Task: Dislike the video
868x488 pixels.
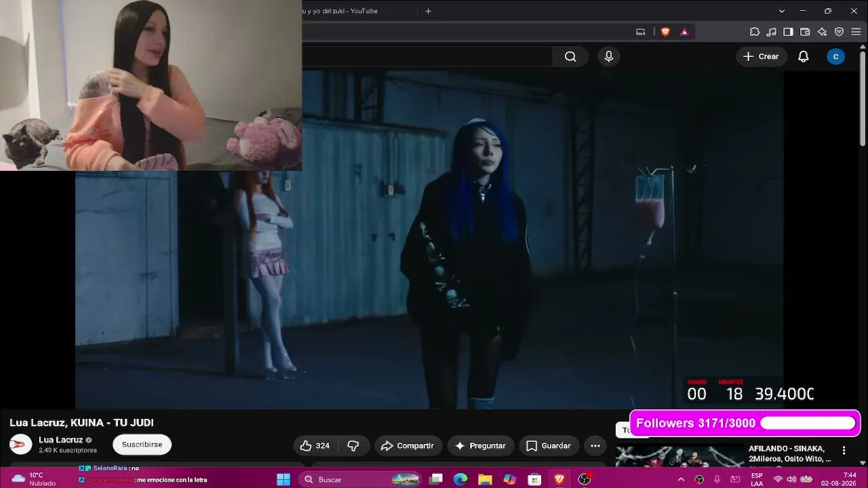Action: point(353,445)
